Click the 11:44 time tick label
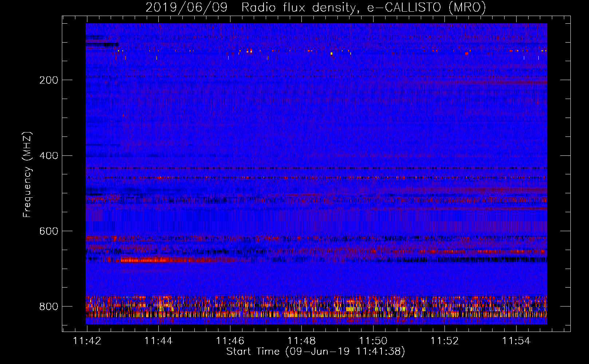The image size is (589, 364). 158,341
